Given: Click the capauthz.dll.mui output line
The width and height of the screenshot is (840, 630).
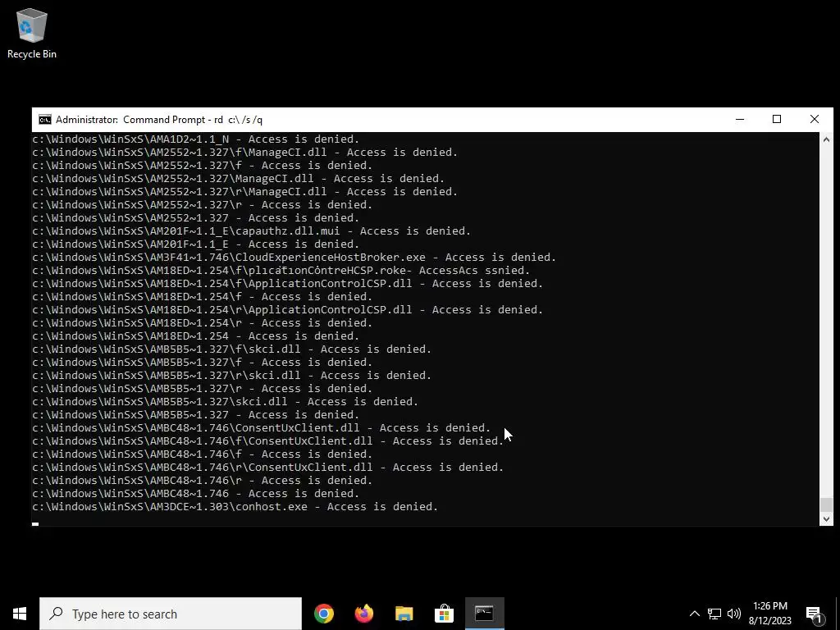Looking at the screenshot, I should tap(251, 231).
